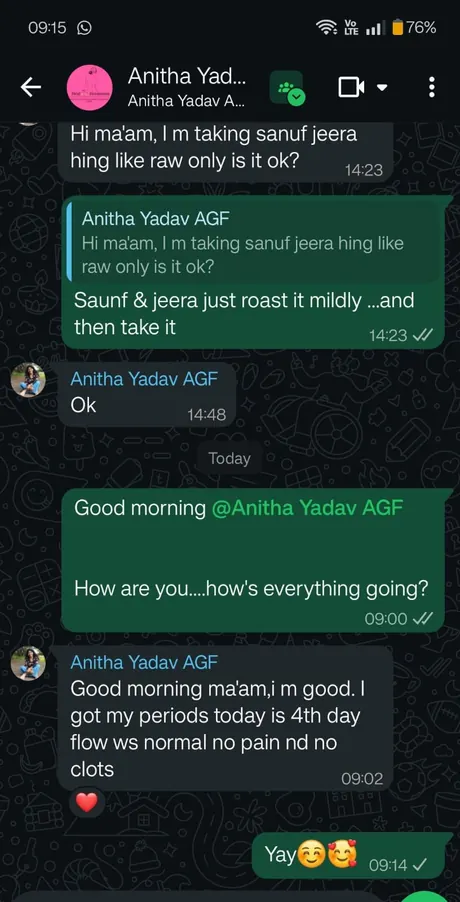Tap the battery indicator showing 76%
This screenshot has width=460, height=902.
[x=414, y=27]
